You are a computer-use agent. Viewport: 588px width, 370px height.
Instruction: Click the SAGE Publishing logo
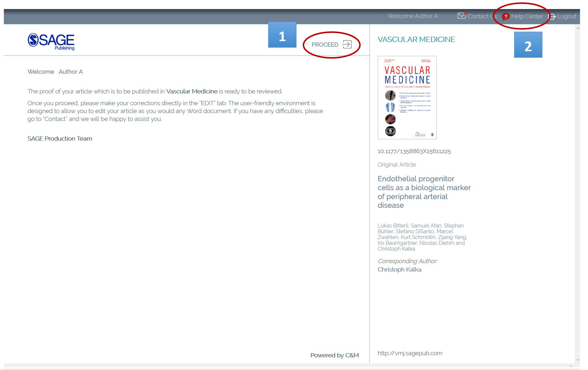51,41
